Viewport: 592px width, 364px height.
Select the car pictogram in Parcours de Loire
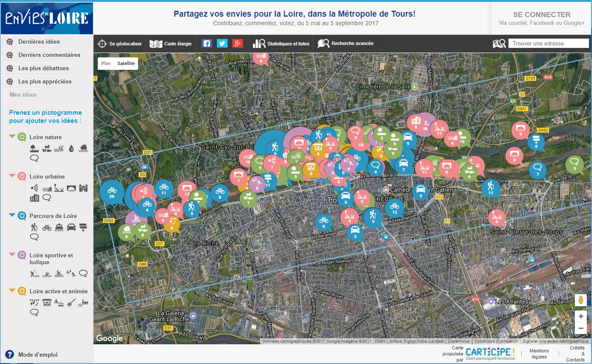click(71, 227)
